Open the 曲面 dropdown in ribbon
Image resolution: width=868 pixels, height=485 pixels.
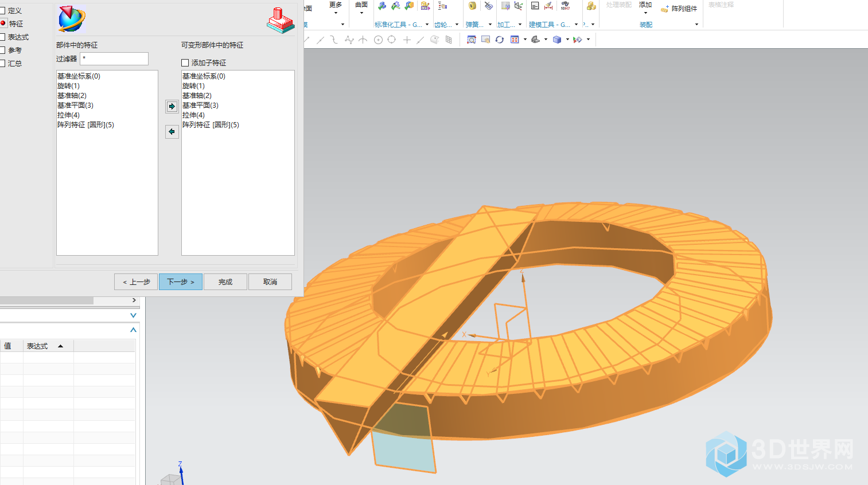click(x=361, y=7)
